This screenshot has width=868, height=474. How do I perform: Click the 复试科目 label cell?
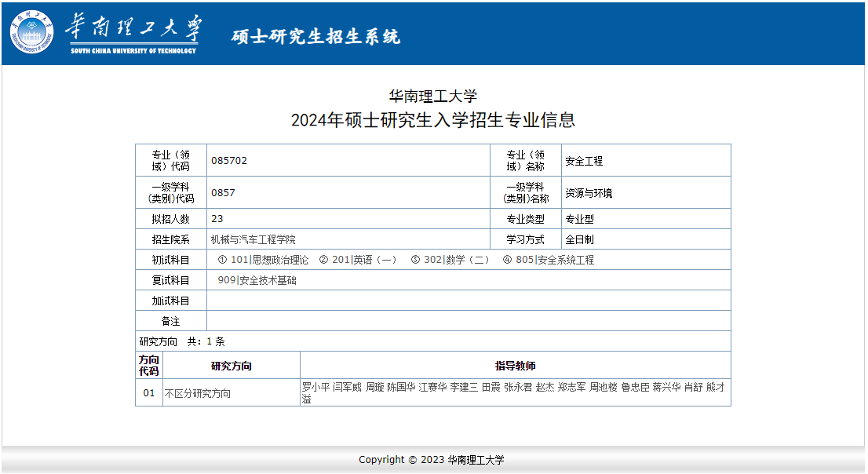click(171, 280)
